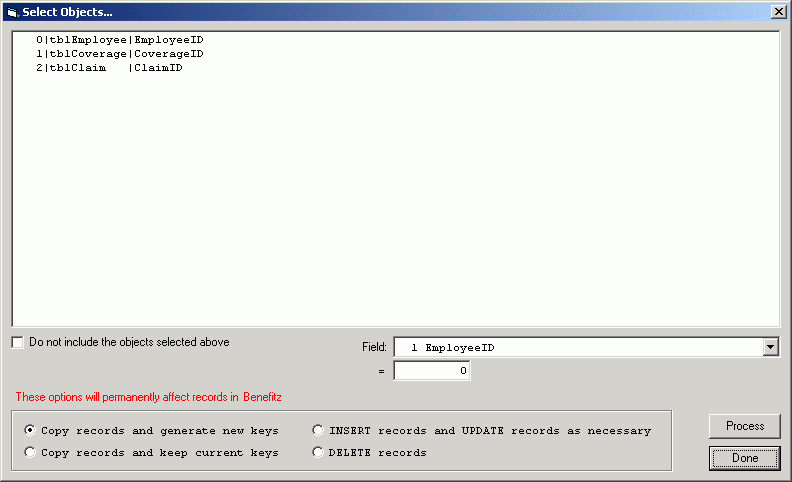
Task: Click the Select Objects window title icon
Action: pos(12,11)
